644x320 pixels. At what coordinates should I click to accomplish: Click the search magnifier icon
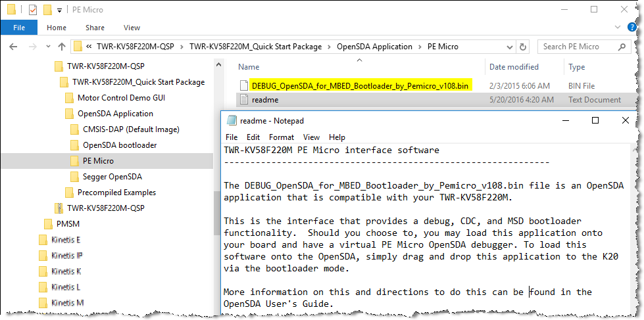point(623,47)
